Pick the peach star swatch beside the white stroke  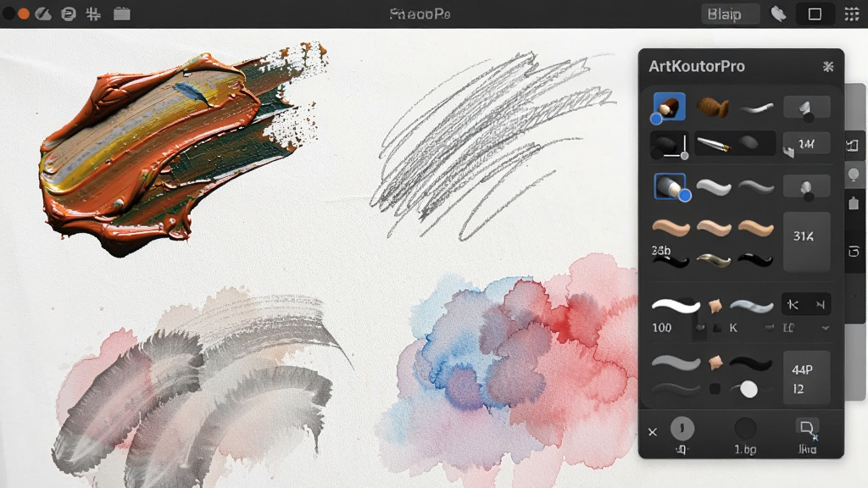(x=715, y=305)
